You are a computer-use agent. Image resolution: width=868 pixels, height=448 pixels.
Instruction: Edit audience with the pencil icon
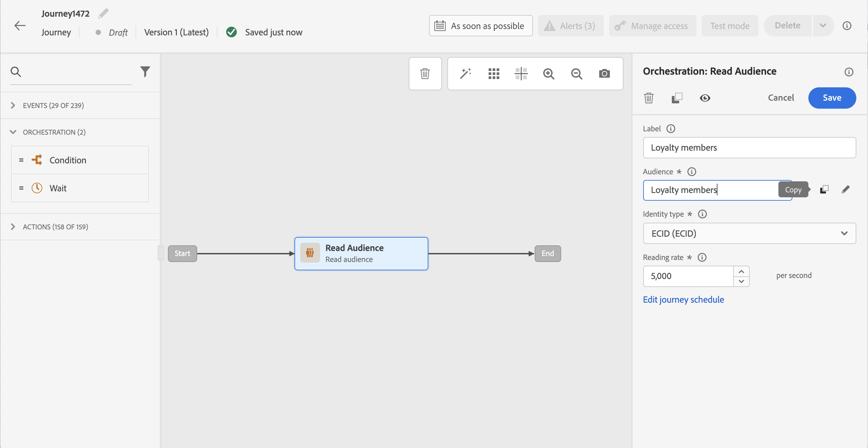[x=845, y=189]
